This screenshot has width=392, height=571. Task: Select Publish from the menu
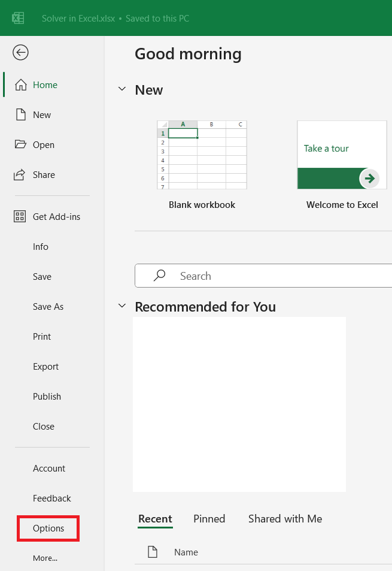pos(47,396)
